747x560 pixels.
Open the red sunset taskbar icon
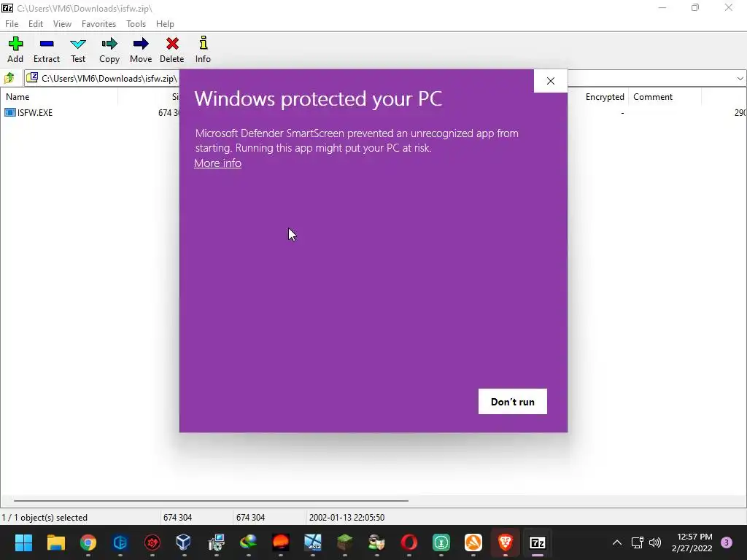click(281, 542)
